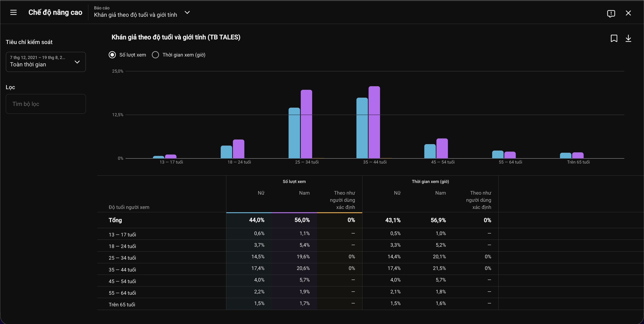
Task: Open the Toàn thời gian date range dropdown
Action: 46,62
